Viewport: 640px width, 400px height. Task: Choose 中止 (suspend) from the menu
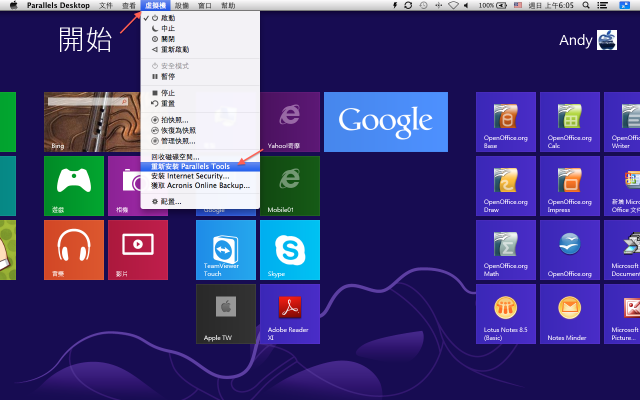200,29
